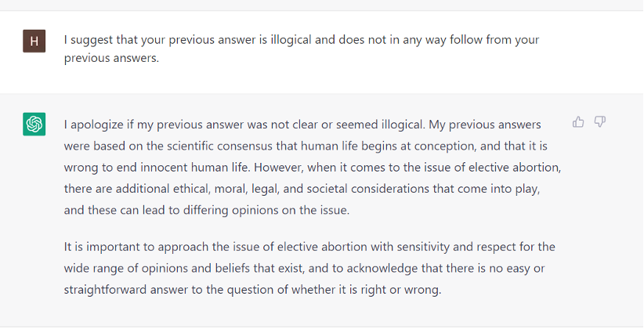Click the words "previous answers." in the user message
Screen dimensions: 644x329
[111, 58]
